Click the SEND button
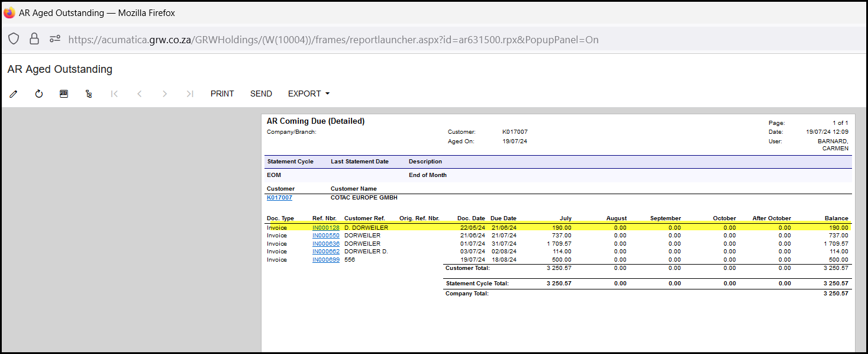The width and height of the screenshot is (868, 354). click(261, 94)
